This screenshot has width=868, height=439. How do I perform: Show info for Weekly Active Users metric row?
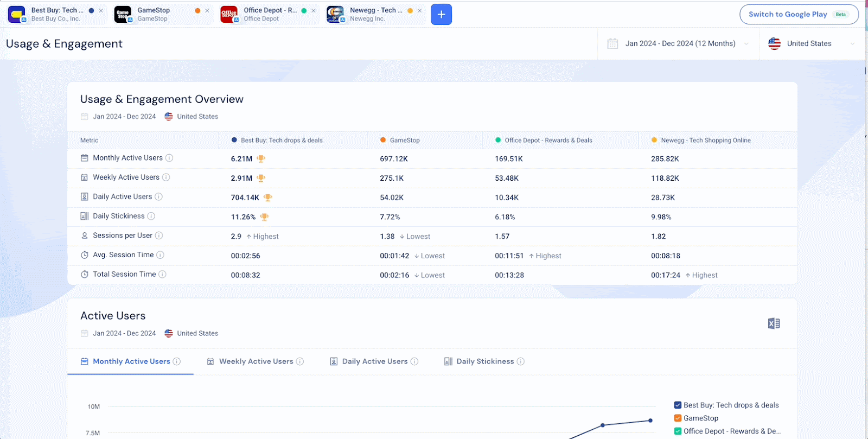(x=166, y=177)
